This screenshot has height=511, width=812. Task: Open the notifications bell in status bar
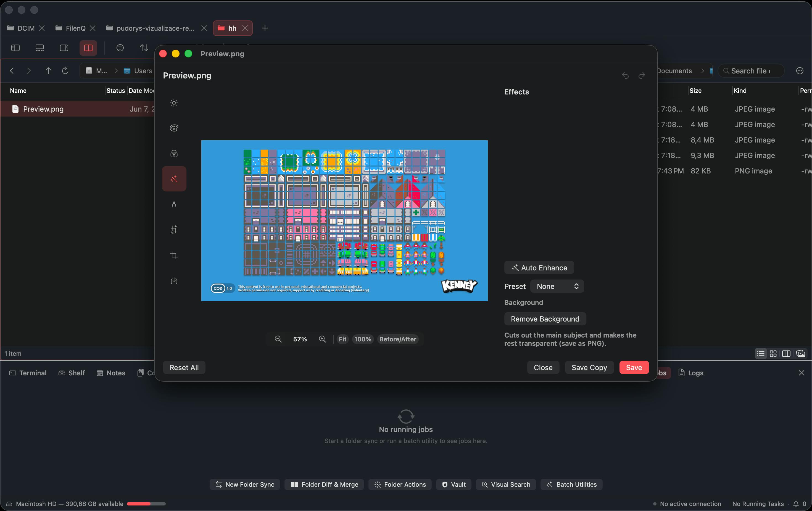click(796, 504)
